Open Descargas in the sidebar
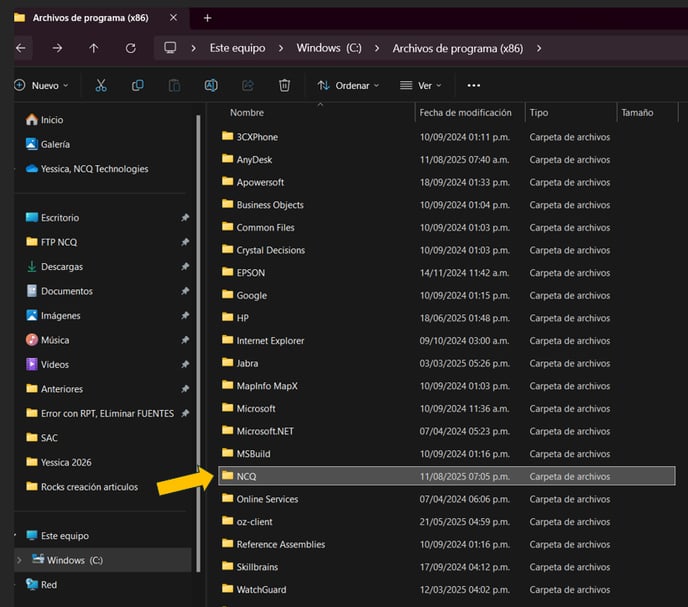The width and height of the screenshot is (688, 607). tap(54, 266)
